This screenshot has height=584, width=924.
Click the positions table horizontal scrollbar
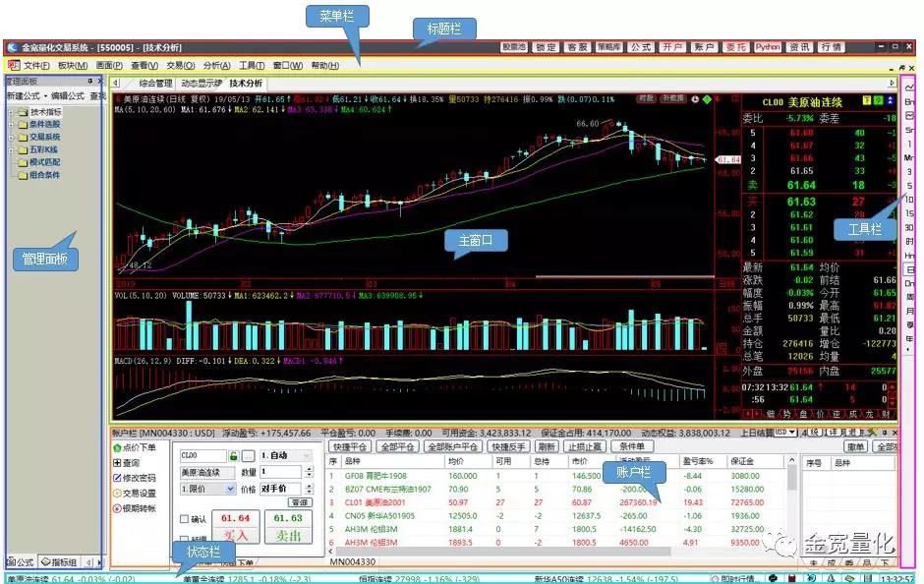click(x=503, y=552)
